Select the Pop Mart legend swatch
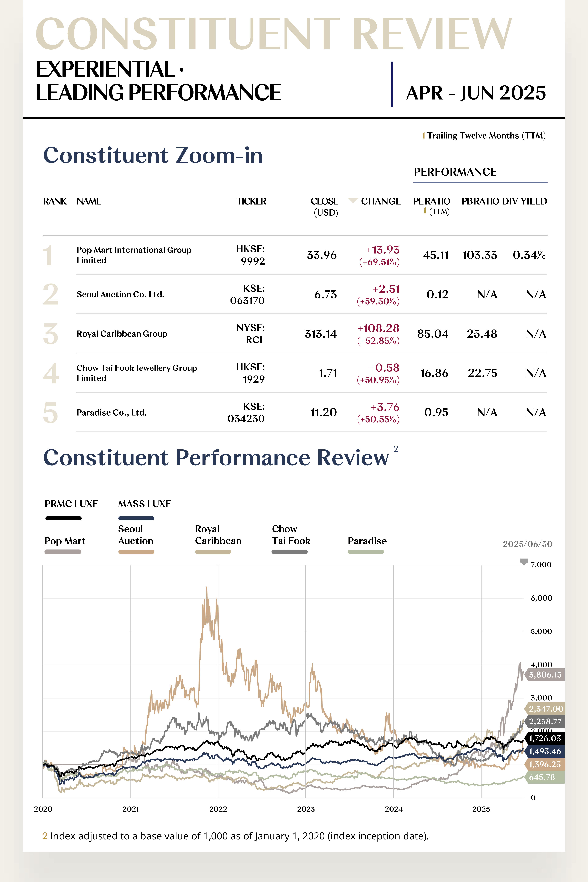 click(63, 552)
